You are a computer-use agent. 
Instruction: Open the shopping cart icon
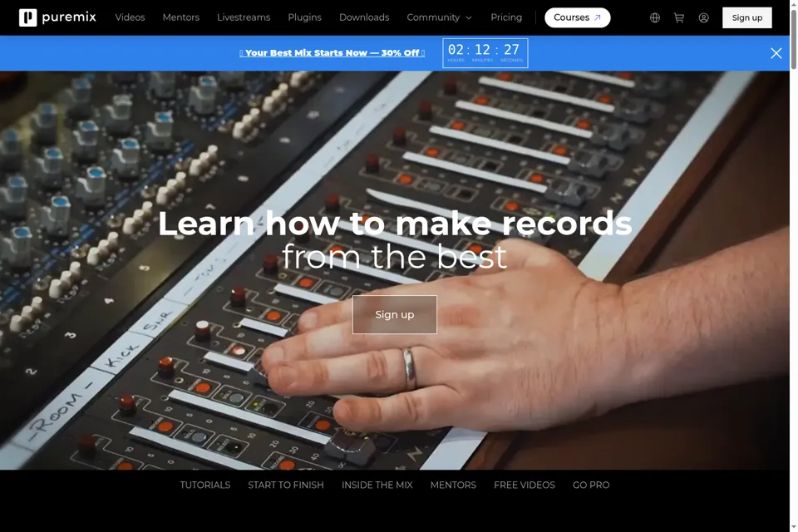(x=679, y=17)
